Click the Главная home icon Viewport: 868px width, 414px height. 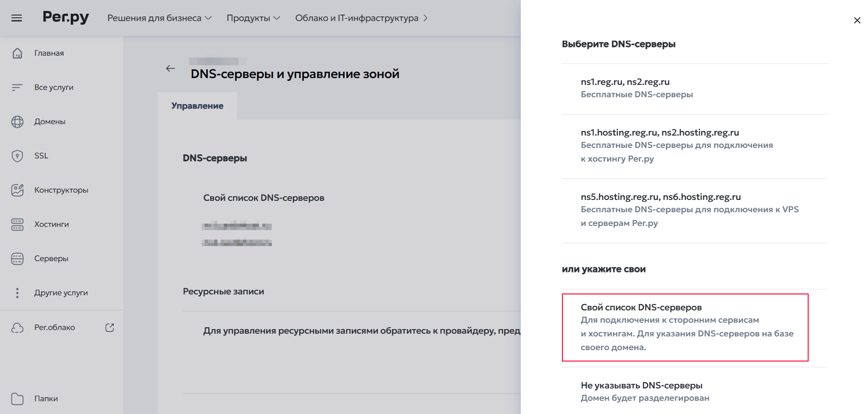(x=17, y=53)
